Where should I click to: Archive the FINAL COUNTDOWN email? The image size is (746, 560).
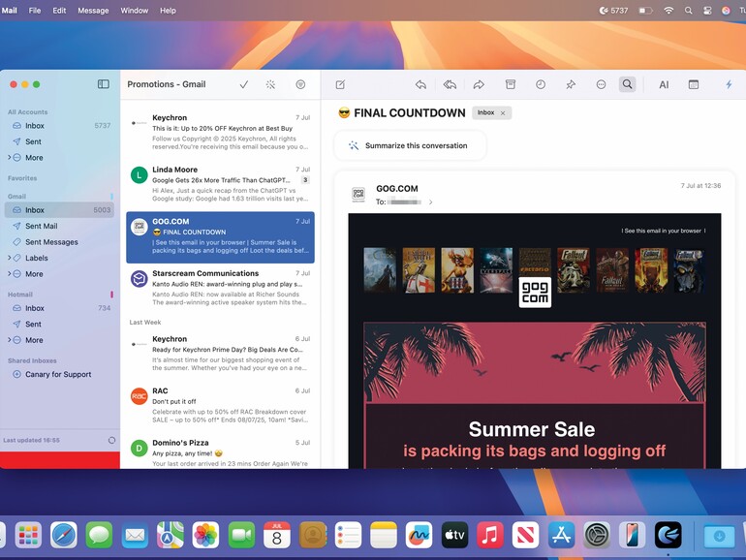[511, 84]
